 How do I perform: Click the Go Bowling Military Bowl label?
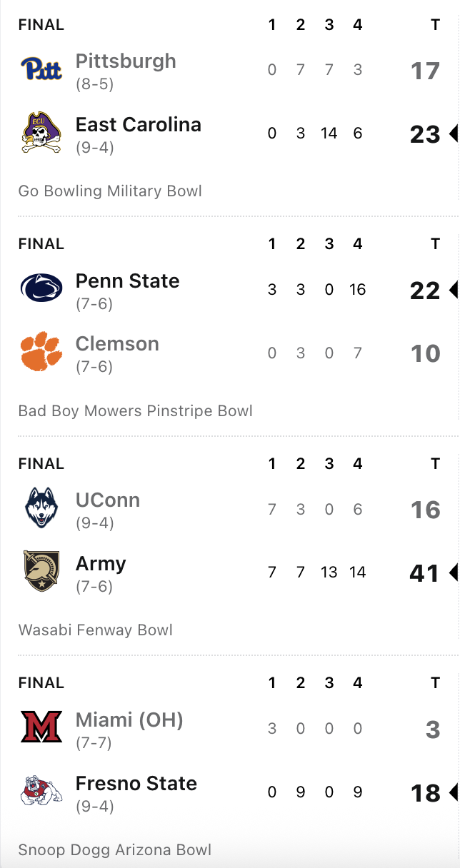110,191
